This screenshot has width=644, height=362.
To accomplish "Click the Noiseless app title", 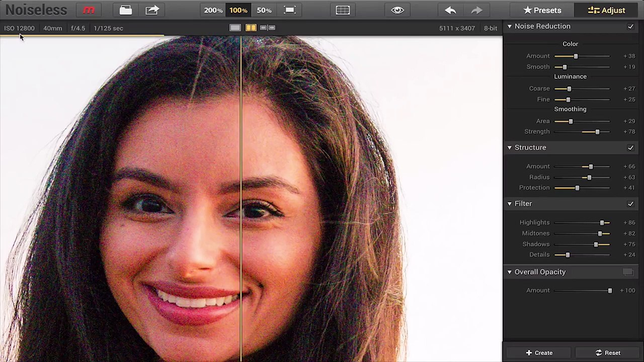I will pyautogui.click(x=36, y=10).
